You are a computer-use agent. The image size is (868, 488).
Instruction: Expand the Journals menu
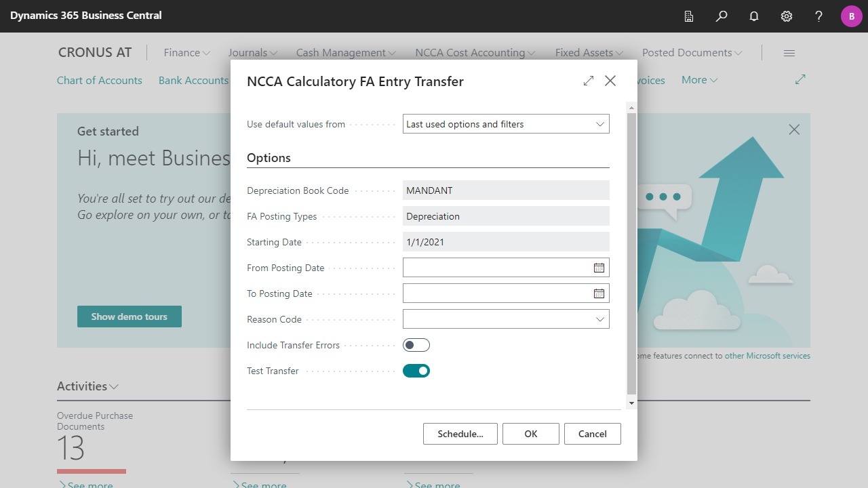click(253, 53)
